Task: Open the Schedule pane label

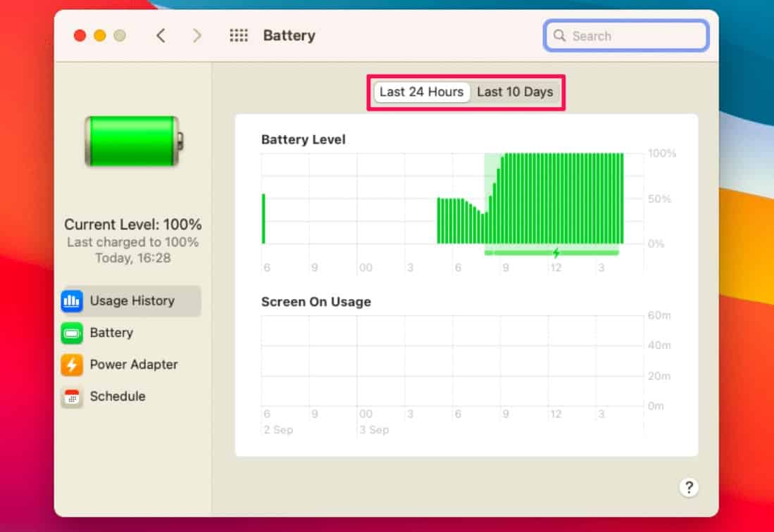Action: point(118,396)
